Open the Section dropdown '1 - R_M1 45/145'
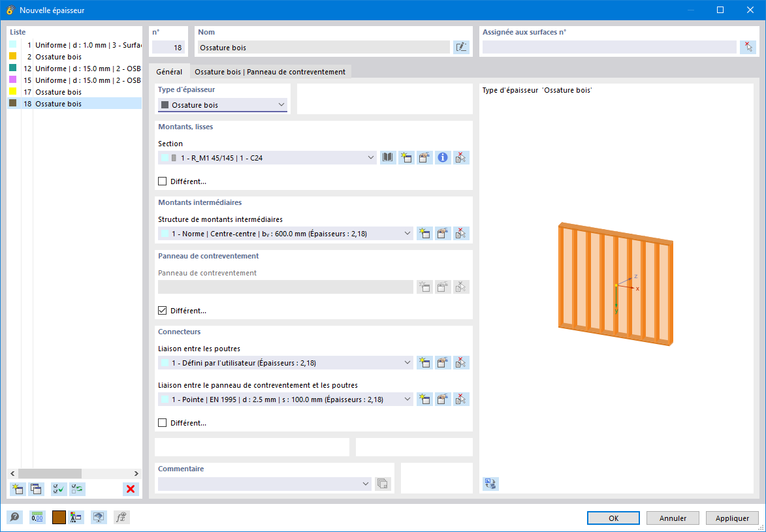The image size is (766, 532). click(x=267, y=158)
